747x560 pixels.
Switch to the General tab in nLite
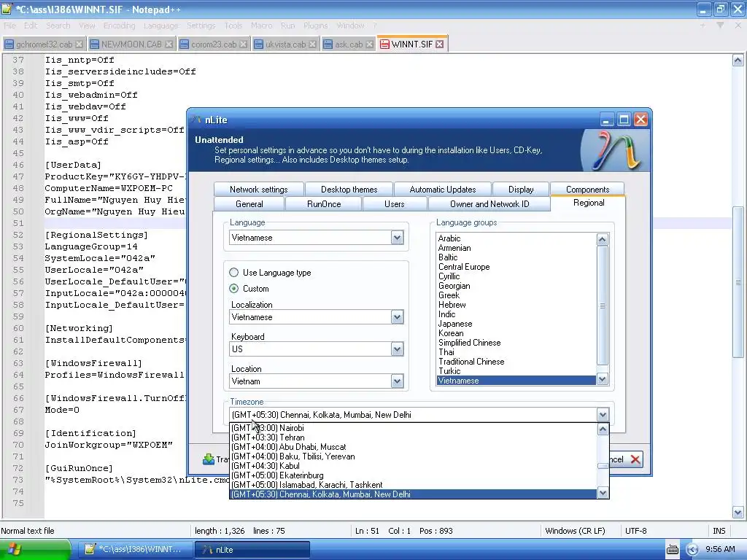coord(249,204)
